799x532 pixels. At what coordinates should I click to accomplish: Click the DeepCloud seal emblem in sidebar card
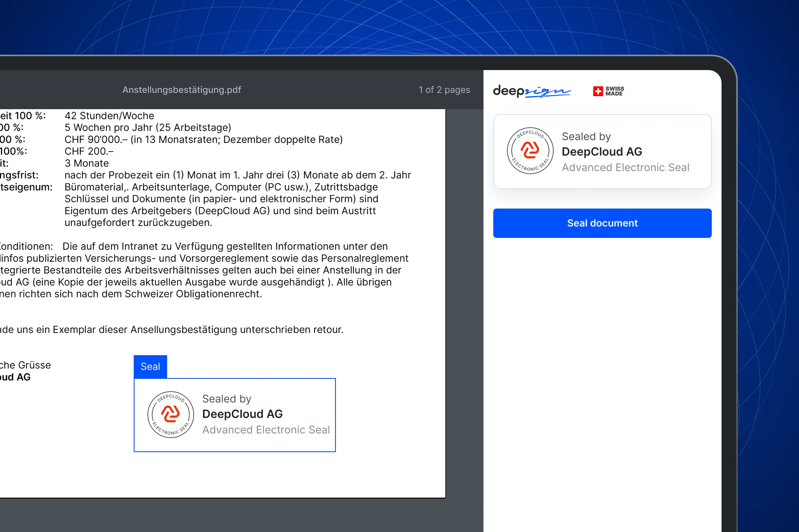(530, 151)
